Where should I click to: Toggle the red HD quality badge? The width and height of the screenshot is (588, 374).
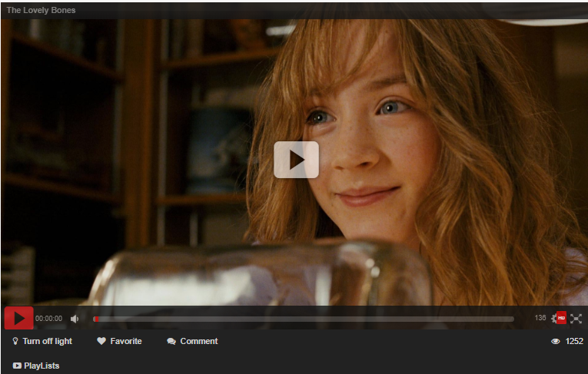tap(561, 318)
